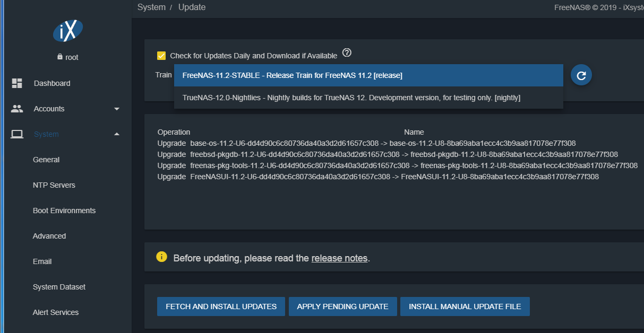This screenshot has width=644, height=333.
Task: Open help tooltip for daily update check
Action: click(347, 52)
